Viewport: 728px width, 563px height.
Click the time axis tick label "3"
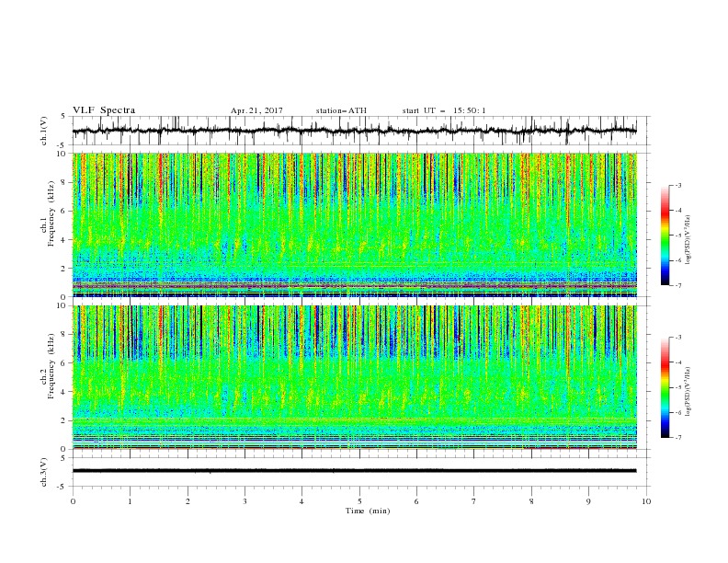(x=245, y=501)
